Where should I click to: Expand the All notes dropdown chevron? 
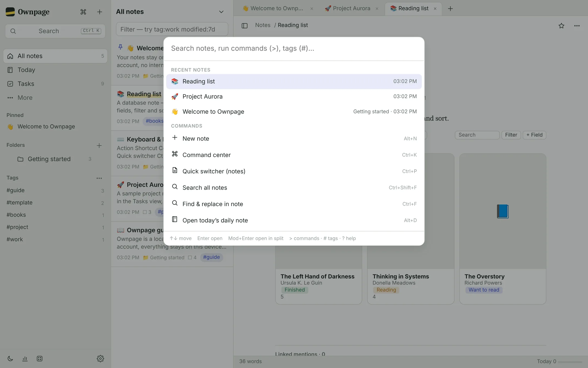coord(221,12)
